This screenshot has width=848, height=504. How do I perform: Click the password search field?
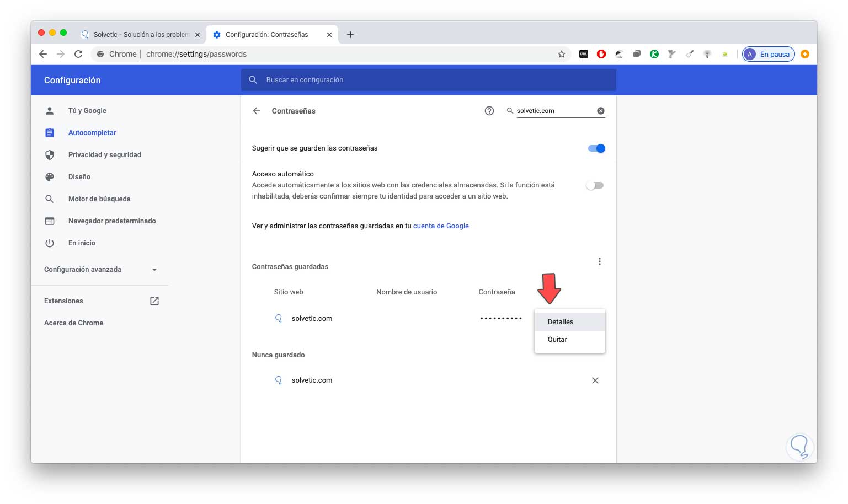point(556,111)
